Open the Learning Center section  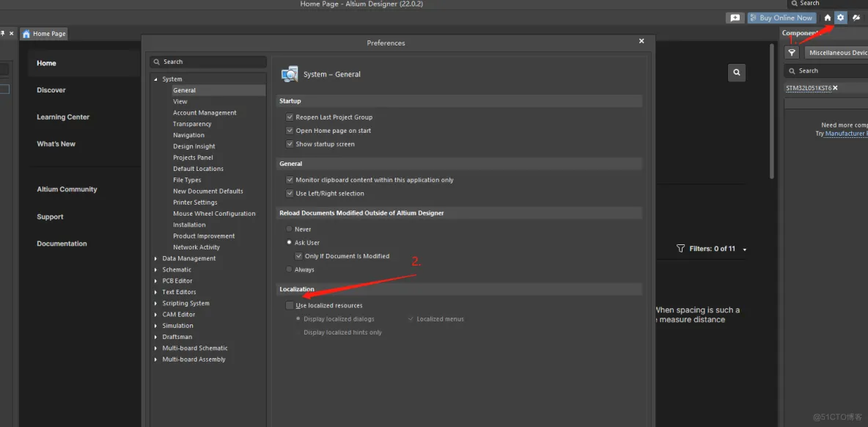pyautogui.click(x=63, y=117)
